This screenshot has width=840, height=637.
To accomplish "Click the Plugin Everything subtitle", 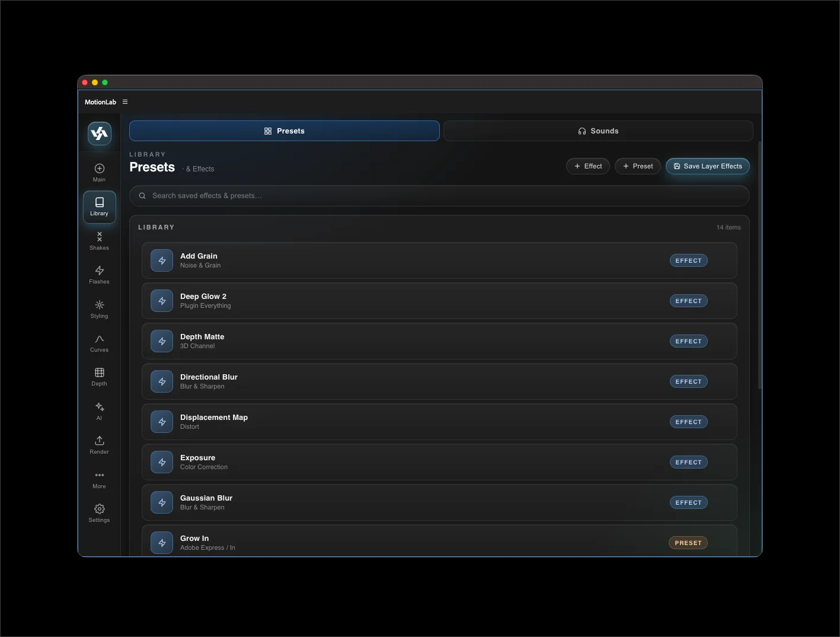I will (206, 306).
